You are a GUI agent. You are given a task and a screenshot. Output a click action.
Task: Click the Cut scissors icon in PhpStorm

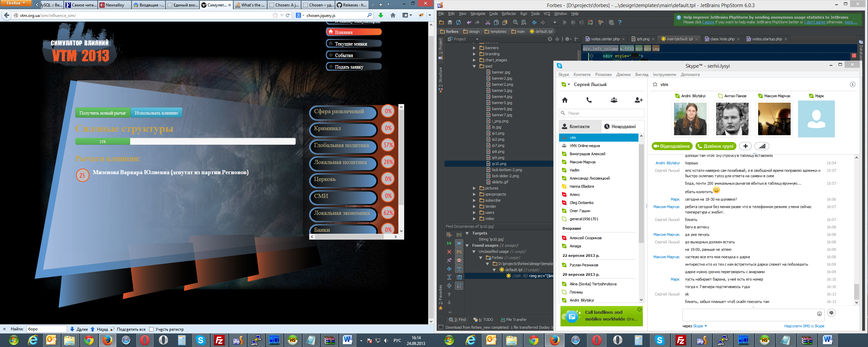488,22
